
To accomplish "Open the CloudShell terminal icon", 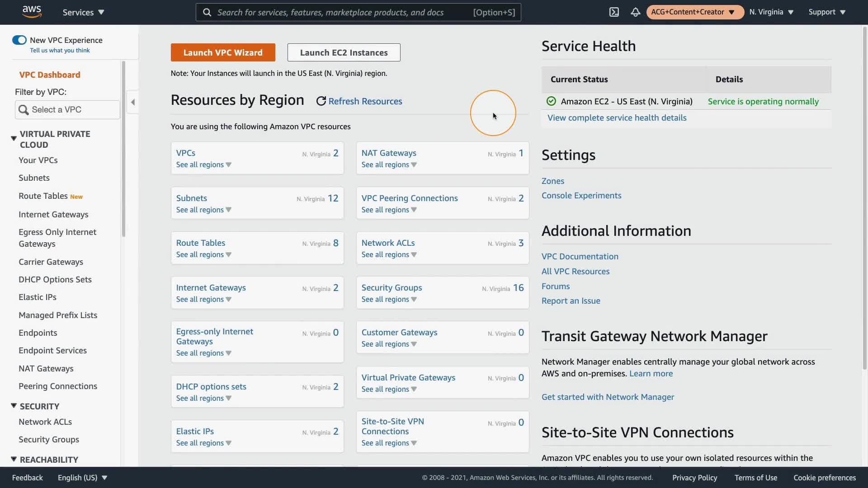I will (x=614, y=12).
